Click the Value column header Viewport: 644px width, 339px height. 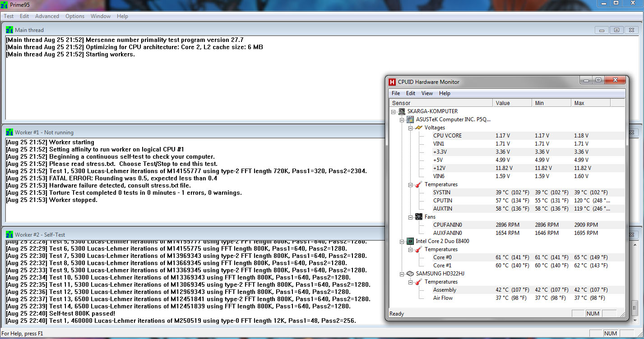[512, 103]
